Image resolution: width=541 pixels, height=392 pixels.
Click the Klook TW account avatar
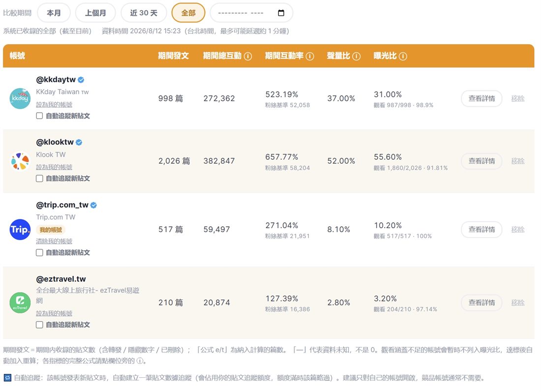[20, 161]
